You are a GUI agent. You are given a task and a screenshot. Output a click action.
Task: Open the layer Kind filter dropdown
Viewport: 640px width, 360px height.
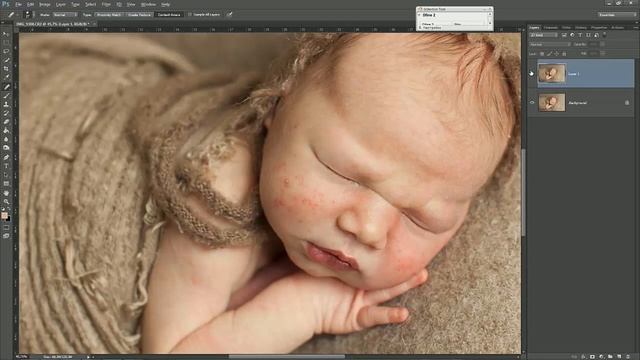[x=544, y=35]
